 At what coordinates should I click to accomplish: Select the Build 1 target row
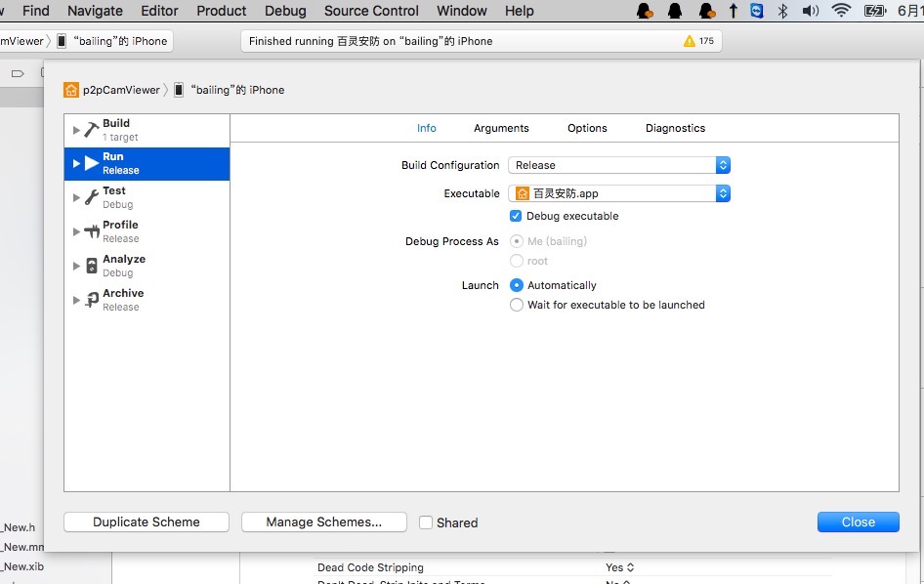[147, 130]
